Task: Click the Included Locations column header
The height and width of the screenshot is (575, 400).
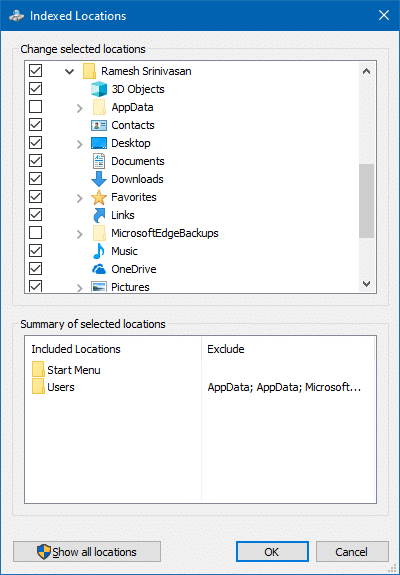Action: (113, 349)
